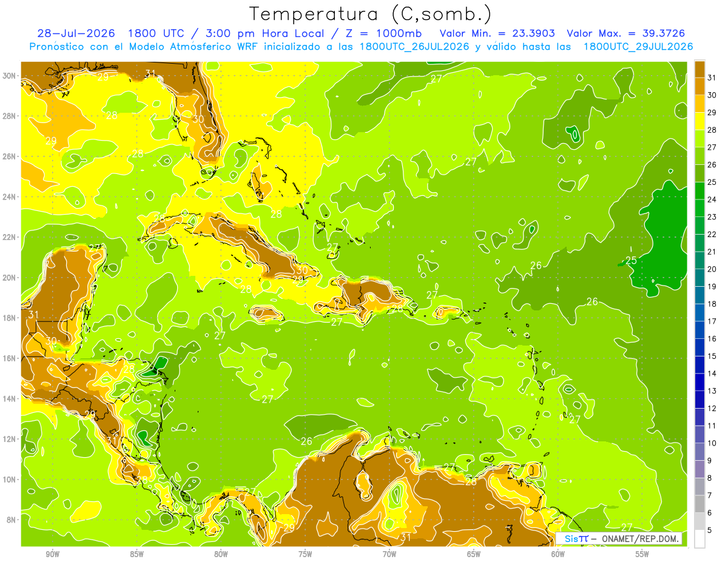Click the color scale label '20'

712,269
